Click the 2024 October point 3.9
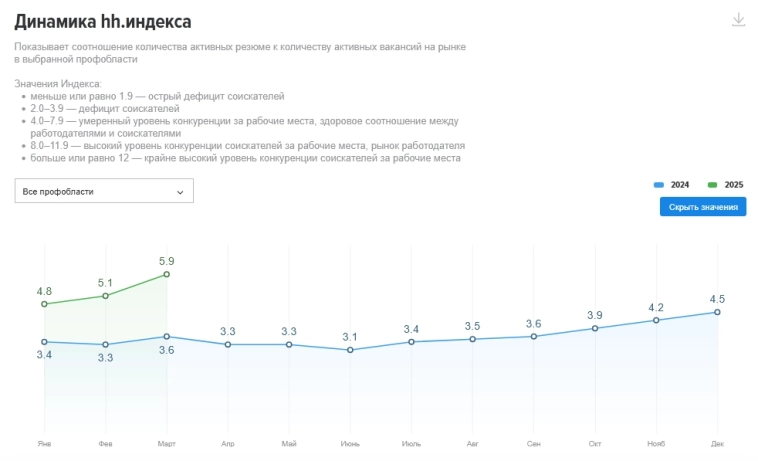Image resolution: width=758 pixels, height=461 pixels. (595, 328)
